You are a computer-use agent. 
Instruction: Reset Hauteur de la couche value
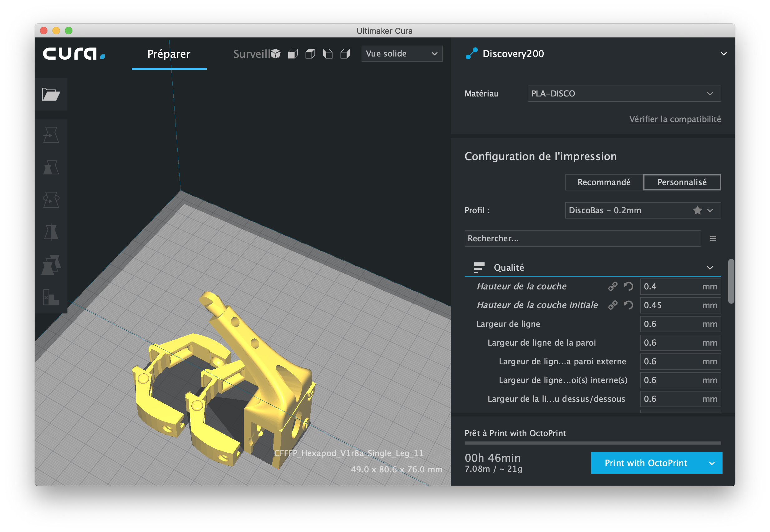click(628, 286)
